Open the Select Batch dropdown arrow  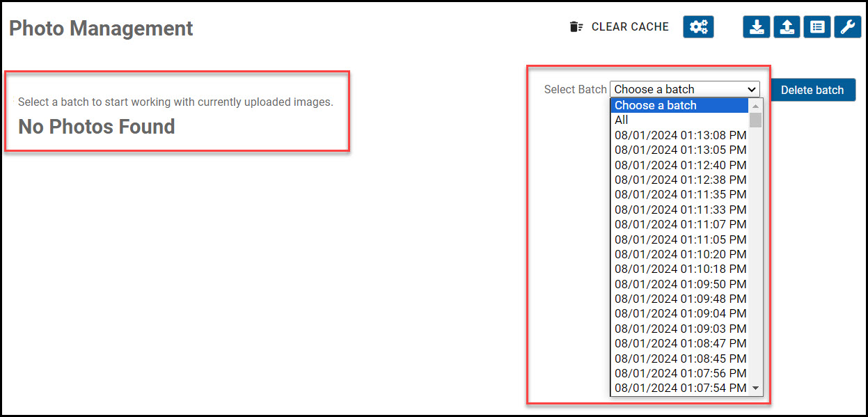(753, 89)
